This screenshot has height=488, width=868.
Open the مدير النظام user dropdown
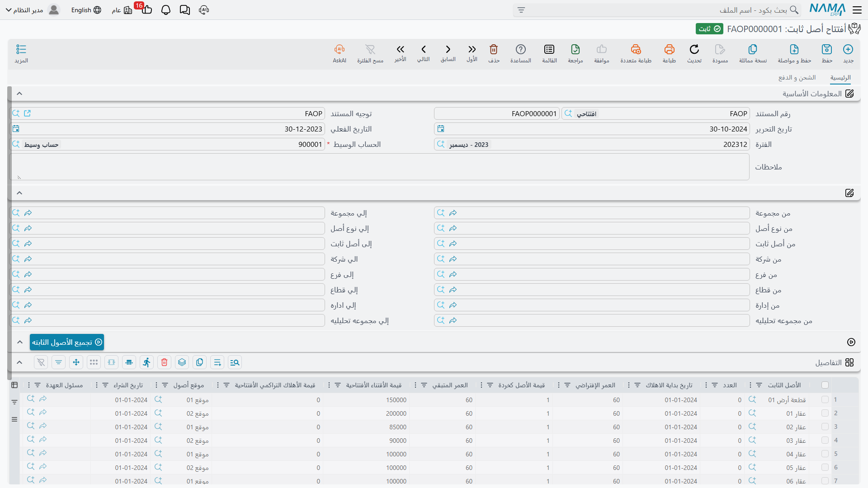pos(32,10)
